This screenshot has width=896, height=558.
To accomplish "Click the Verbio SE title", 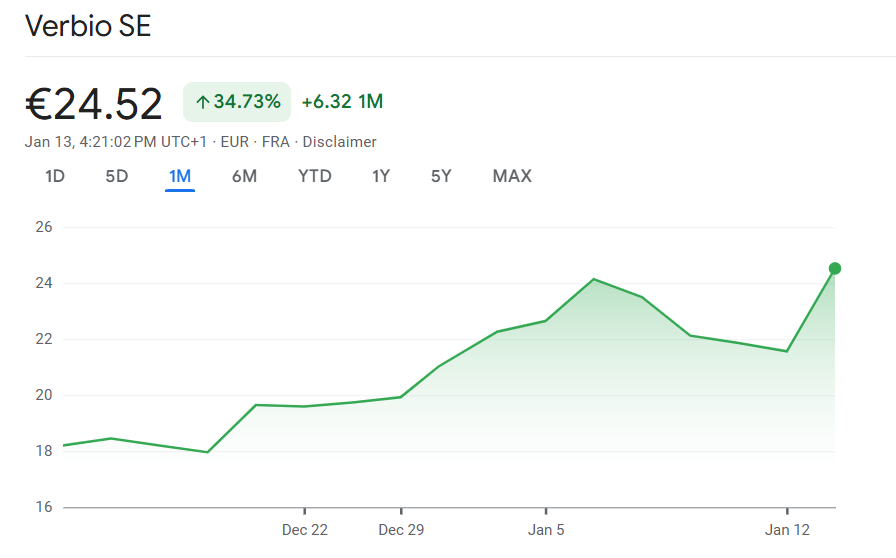I will pos(88,27).
